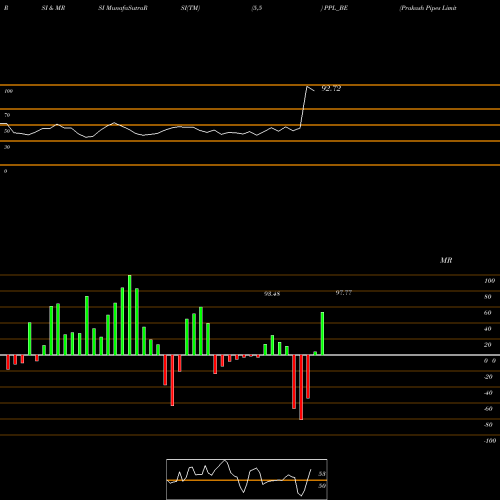500x500 pixels.
Task: Click the 60 label on the MR axis
Action: coord(488,313)
